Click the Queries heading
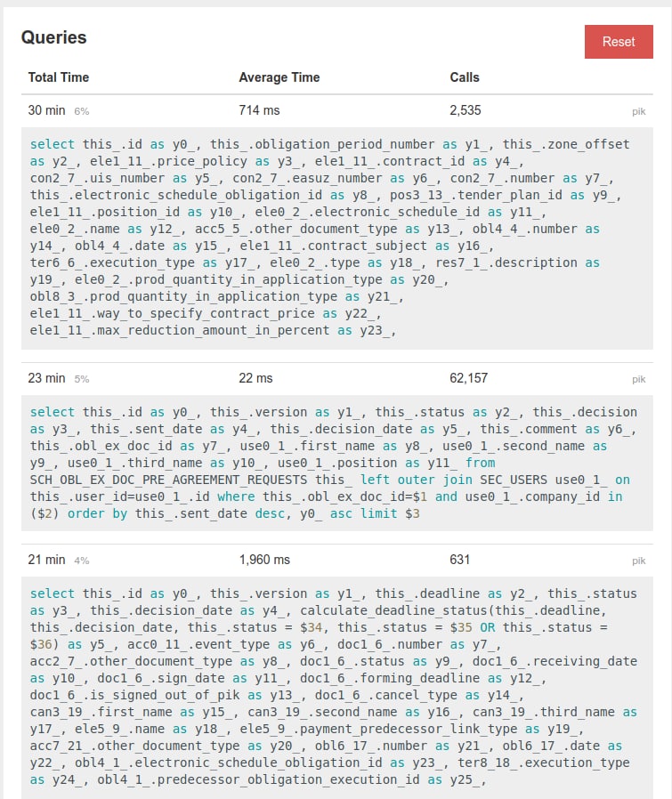 [x=54, y=37]
